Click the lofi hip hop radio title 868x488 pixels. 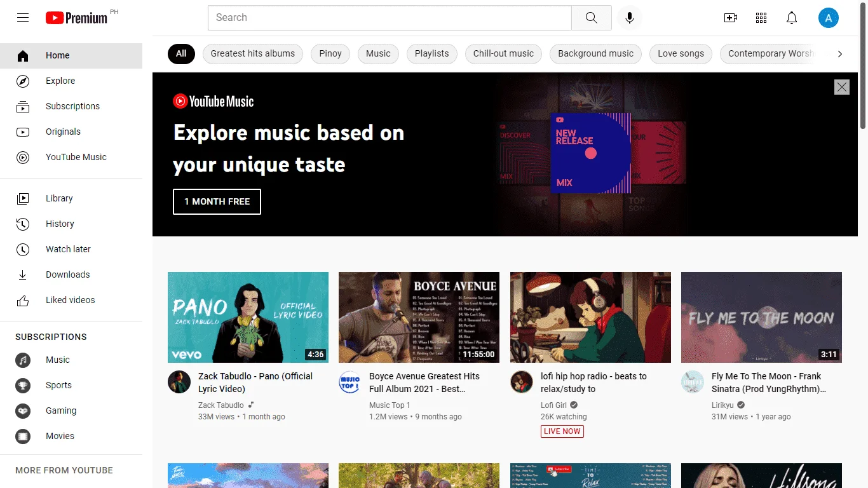pos(593,383)
